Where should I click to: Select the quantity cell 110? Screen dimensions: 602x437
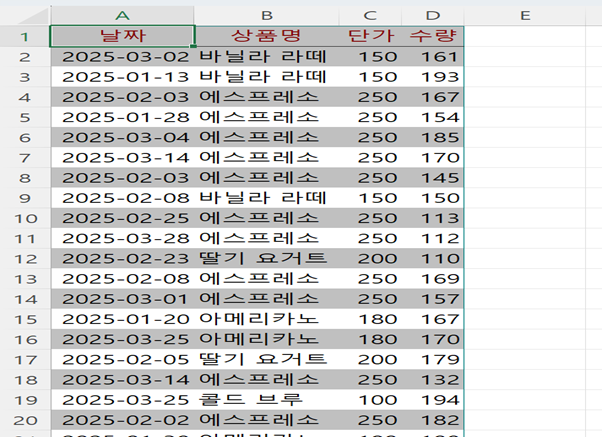(x=433, y=258)
